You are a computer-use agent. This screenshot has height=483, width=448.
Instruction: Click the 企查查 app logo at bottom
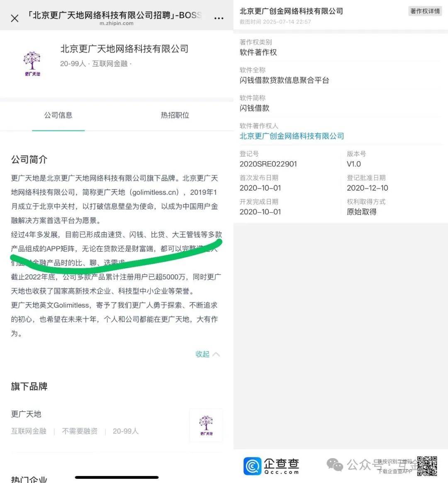point(253,465)
